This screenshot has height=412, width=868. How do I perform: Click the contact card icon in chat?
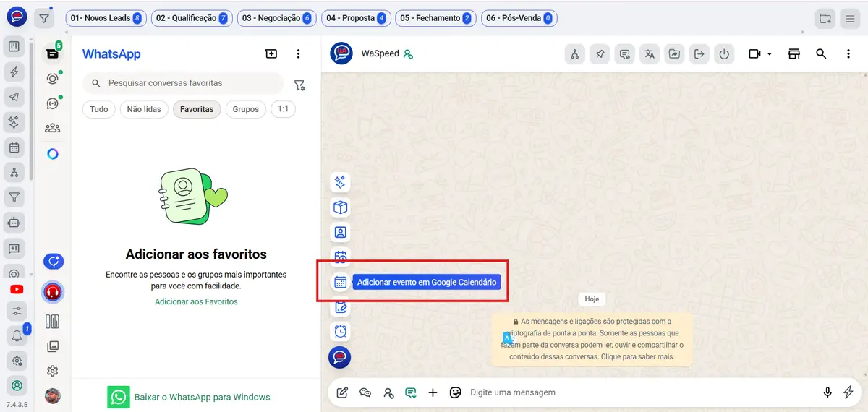pos(340,232)
